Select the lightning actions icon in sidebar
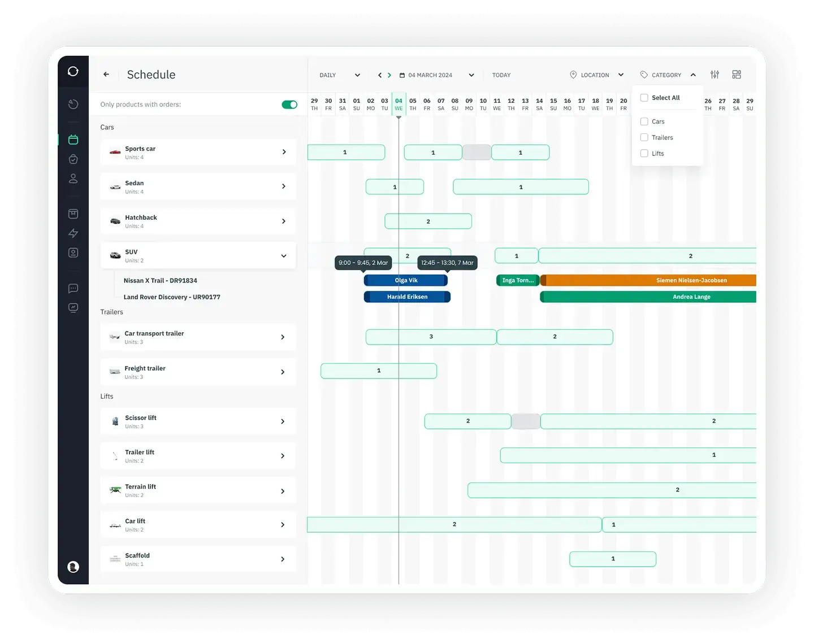 click(73, 233)
